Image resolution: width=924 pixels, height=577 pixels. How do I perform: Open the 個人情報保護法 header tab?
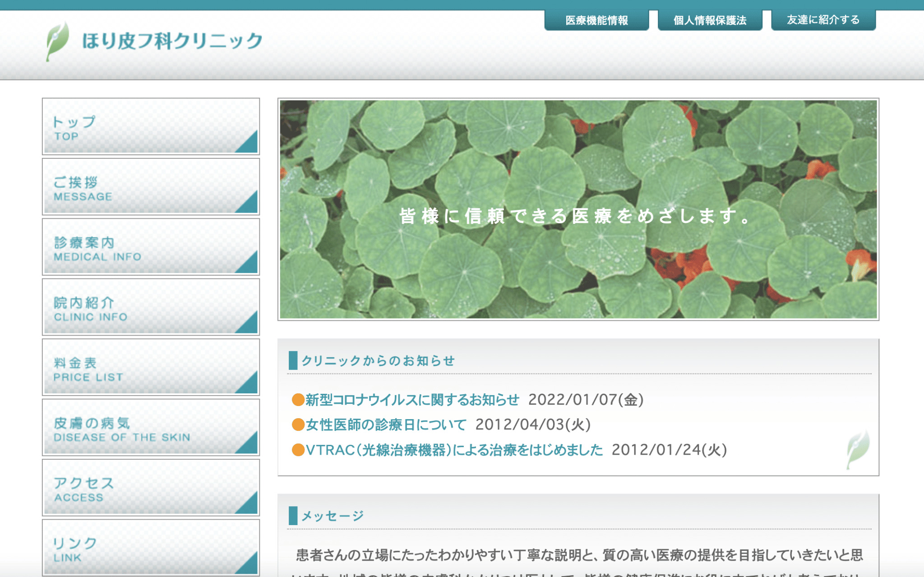tap(710, 20)
